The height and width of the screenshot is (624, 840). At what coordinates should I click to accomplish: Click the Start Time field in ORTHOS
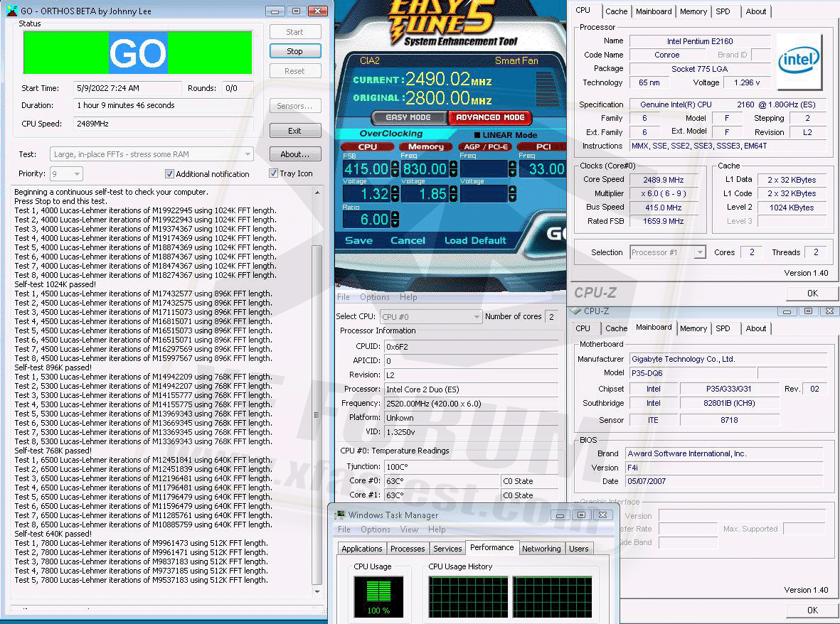[127, 88]
